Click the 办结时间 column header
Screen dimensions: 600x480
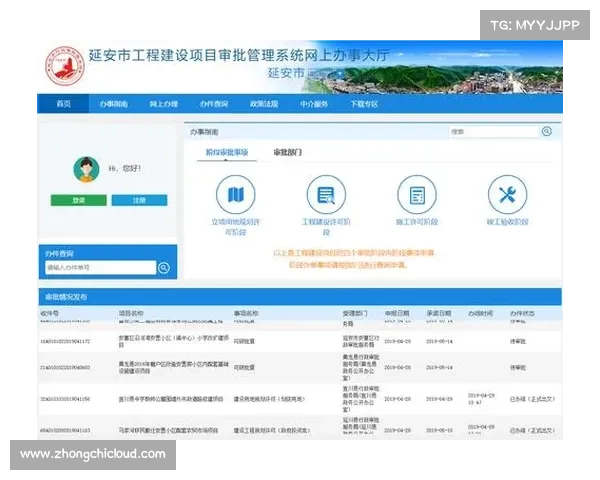[481, 313]
